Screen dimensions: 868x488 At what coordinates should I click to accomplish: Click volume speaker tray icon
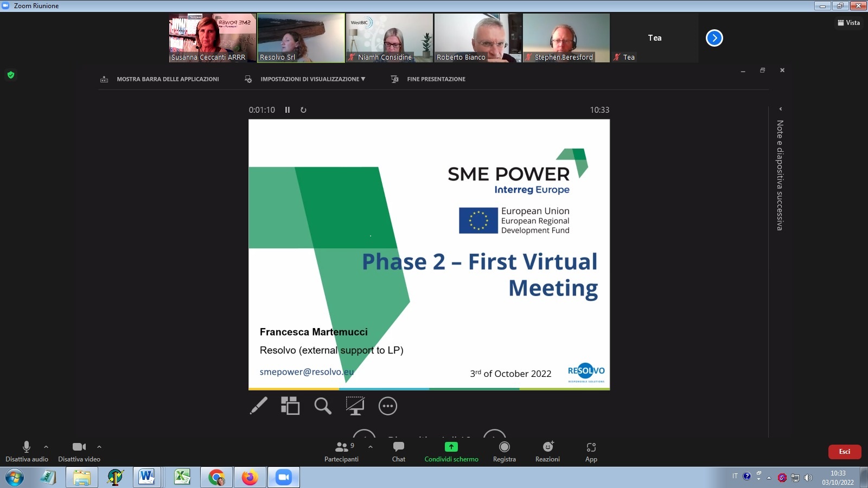tap(808, 478)
